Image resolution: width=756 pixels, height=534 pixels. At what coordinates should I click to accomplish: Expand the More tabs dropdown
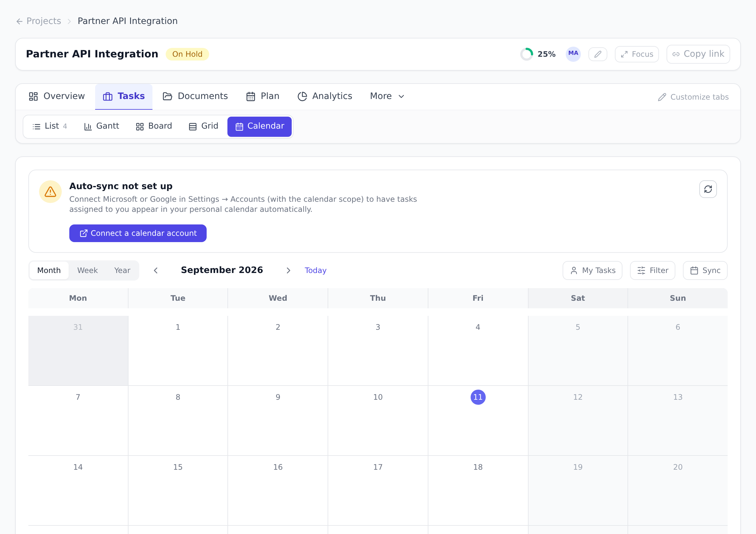pos(387,96)
